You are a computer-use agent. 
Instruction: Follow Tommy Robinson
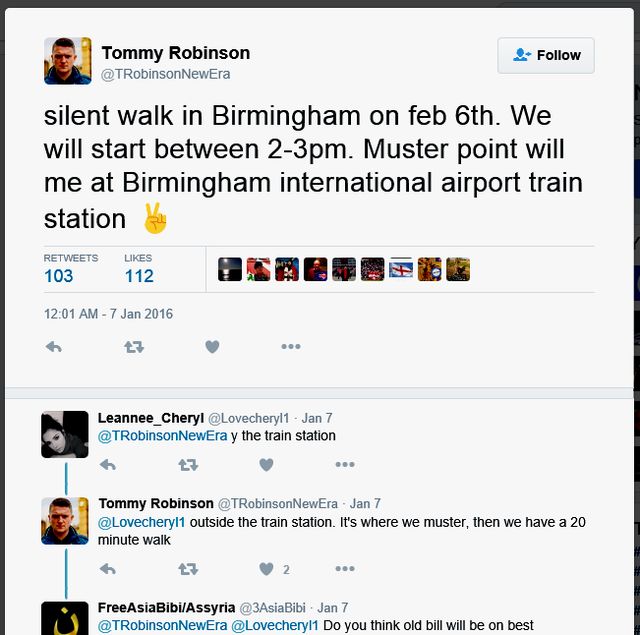point(546,56)
